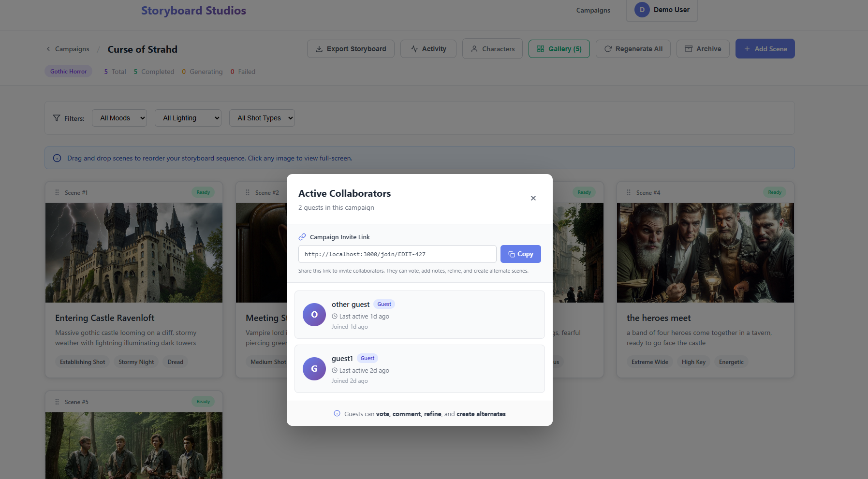The height and width of the screenshot is (479, 868).
Task: Click the back chevron beside the Campaigns breadcrumb
Action: click(x=48, y=49)
